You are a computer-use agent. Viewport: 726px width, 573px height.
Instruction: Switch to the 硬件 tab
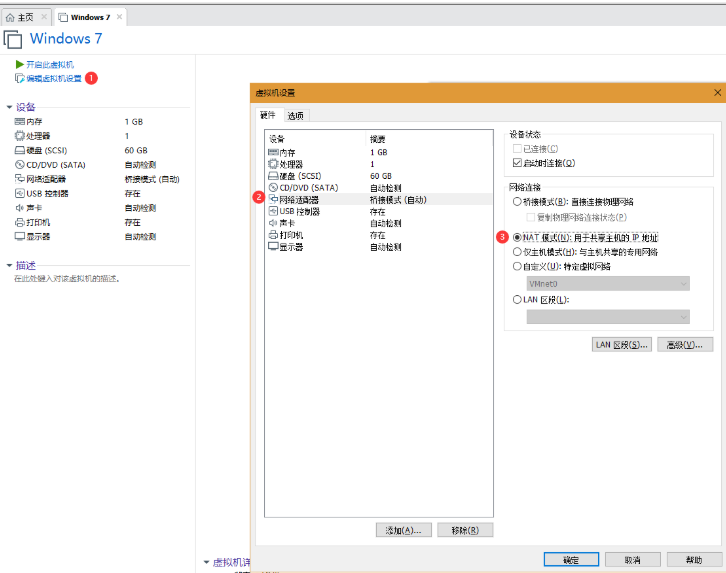click(268, 115)
